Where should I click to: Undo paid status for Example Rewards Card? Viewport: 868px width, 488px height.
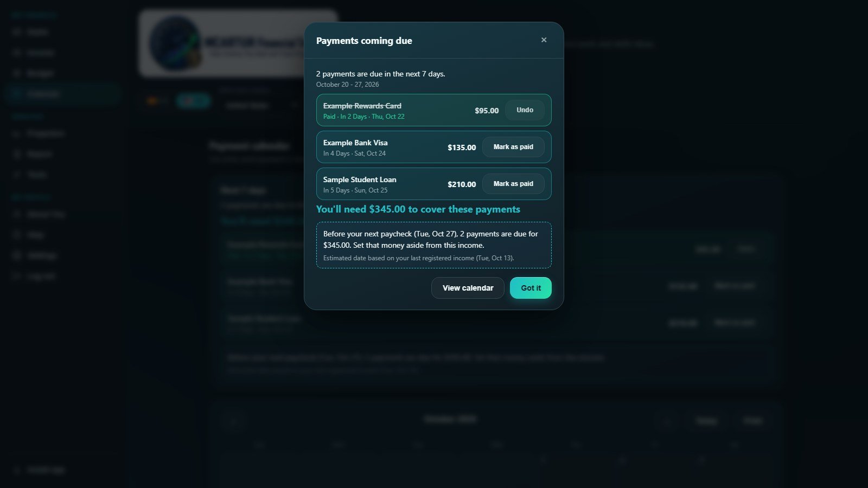tap(525, 110)
